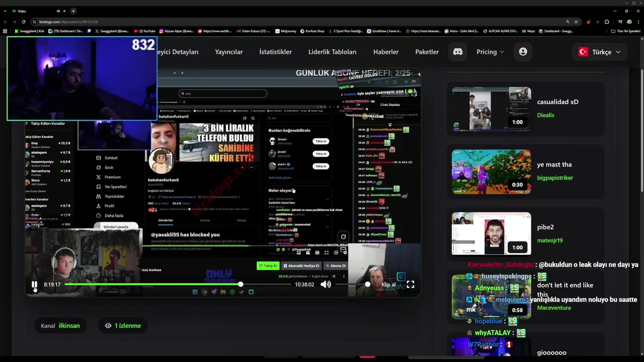Open the YouTube bookmark
644x362 pixels.
coord(144,31)
